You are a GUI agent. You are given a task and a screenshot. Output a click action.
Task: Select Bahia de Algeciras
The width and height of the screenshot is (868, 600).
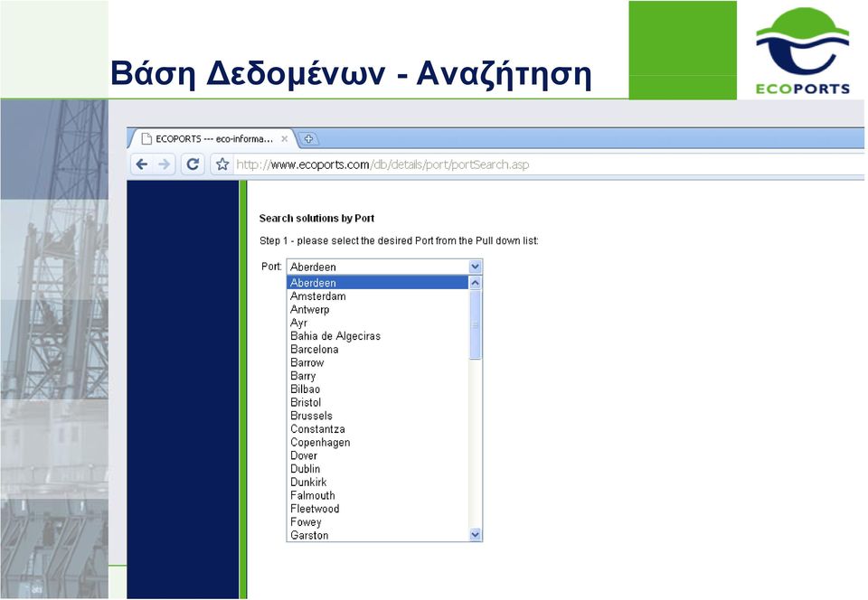click(378, 335)
